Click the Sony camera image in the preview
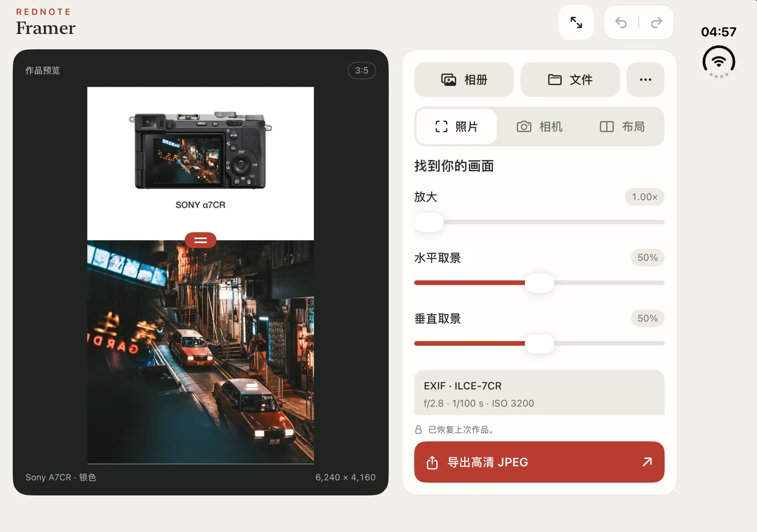This screenshot has width=757, height=532. click(x=200, y=150)
